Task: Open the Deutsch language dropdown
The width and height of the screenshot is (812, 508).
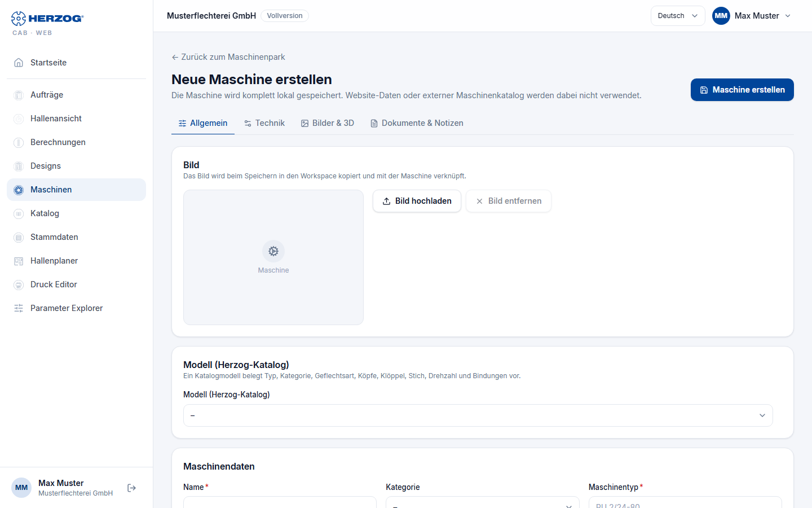Action: 678,16
